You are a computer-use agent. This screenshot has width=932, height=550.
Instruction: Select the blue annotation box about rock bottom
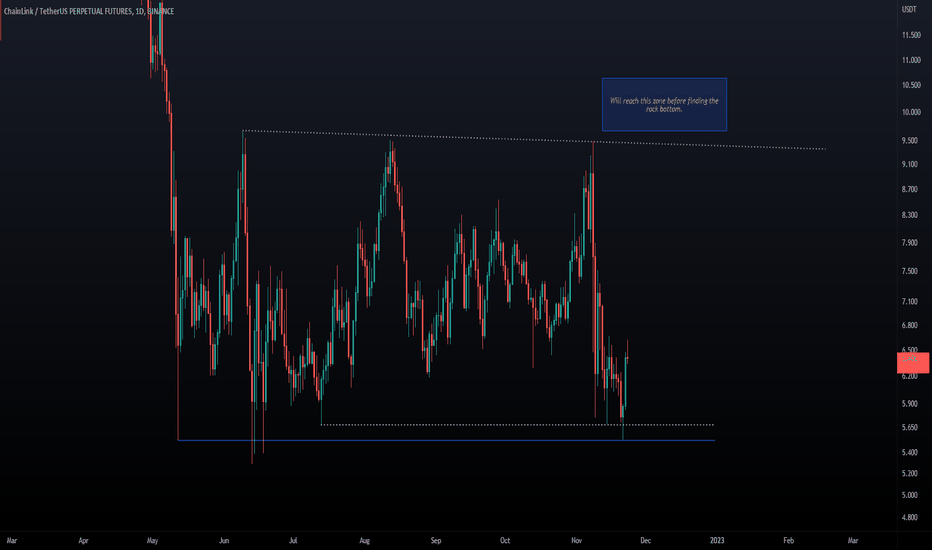(664, 105)
